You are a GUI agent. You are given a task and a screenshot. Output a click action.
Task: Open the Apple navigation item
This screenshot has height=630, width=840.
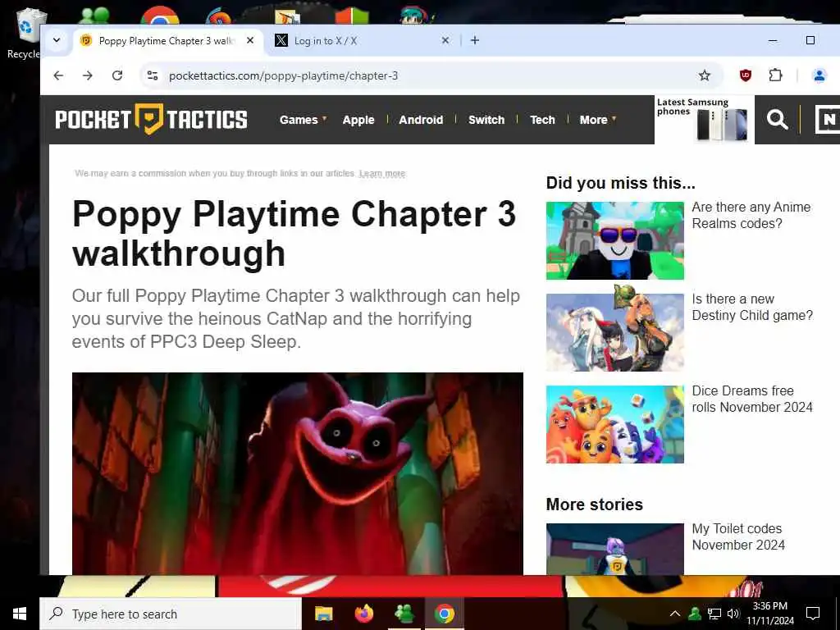(x=358, y=120)
